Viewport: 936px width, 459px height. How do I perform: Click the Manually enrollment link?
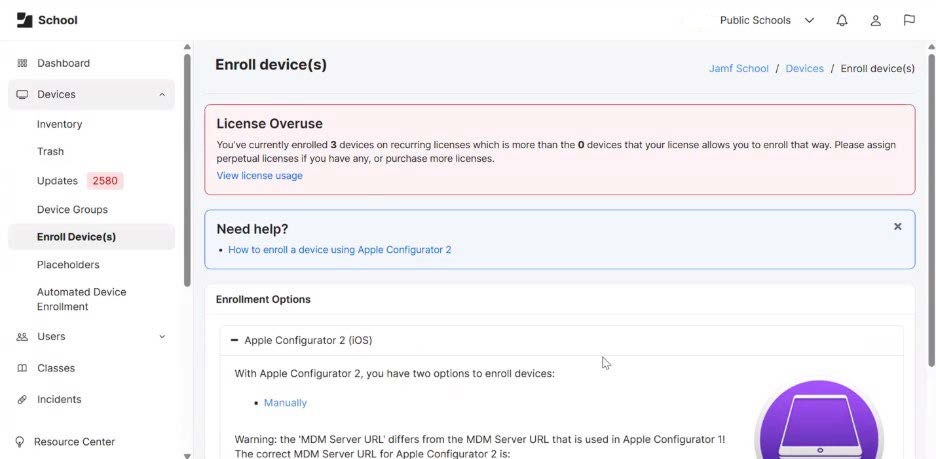click(285, 403)
